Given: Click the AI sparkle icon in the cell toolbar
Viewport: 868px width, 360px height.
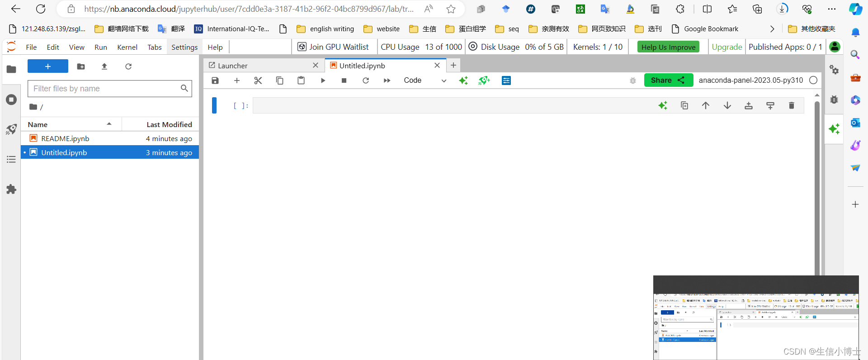Looking at the screenshot, I should tap(663, 105).
